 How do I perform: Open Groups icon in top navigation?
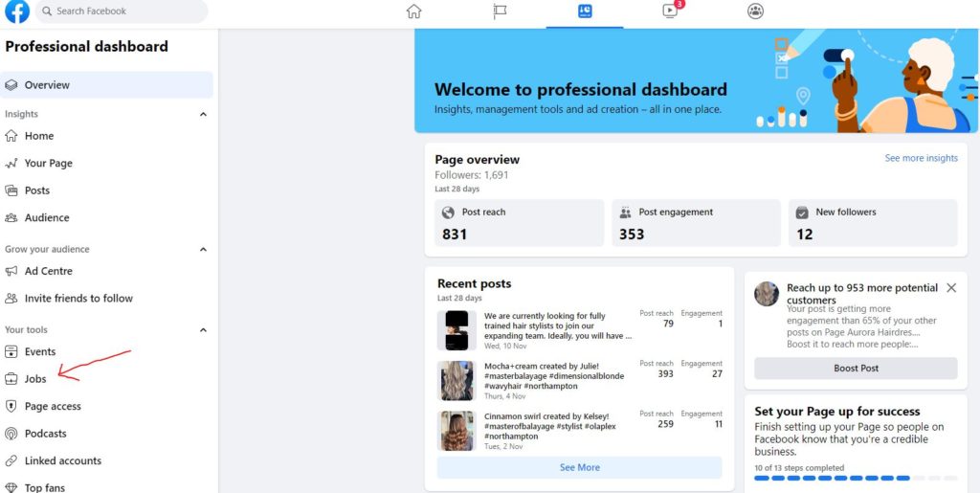click(756, 11)
